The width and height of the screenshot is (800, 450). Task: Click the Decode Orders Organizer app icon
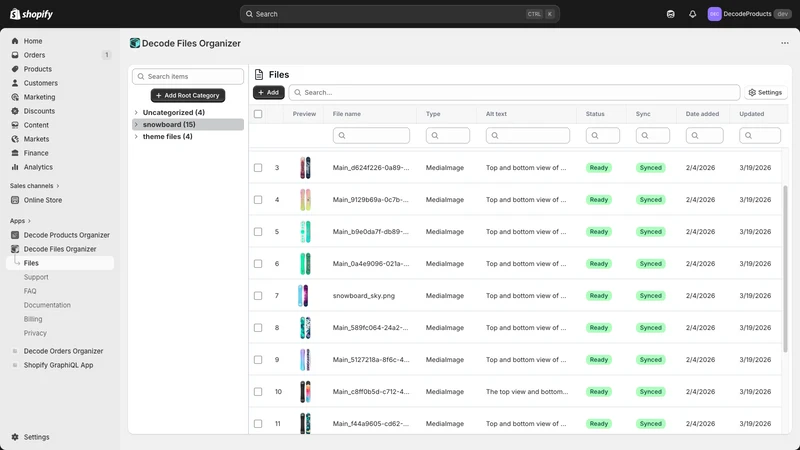[x=15, y=351]
